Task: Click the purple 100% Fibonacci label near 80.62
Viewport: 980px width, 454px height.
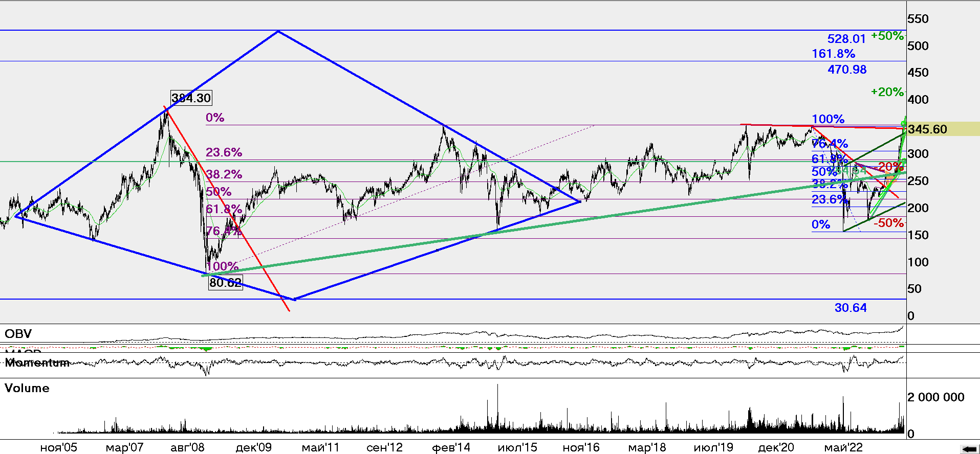Action: (223, 266)
